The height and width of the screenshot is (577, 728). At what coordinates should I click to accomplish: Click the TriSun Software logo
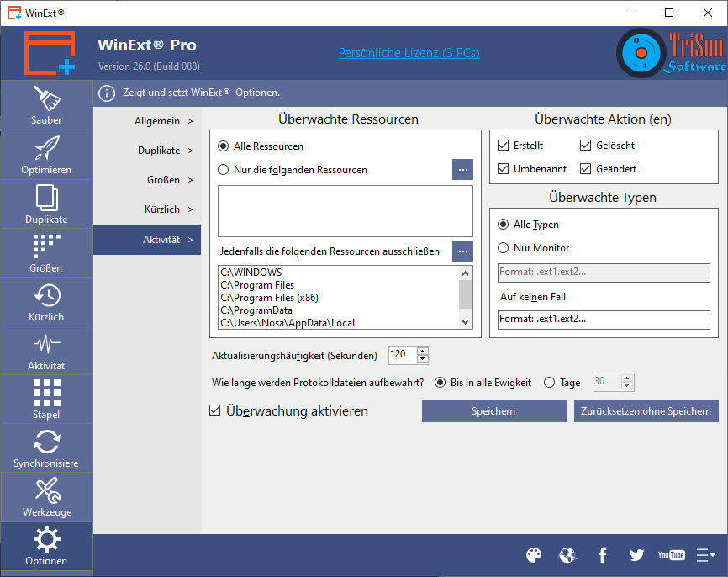(671, 52)
